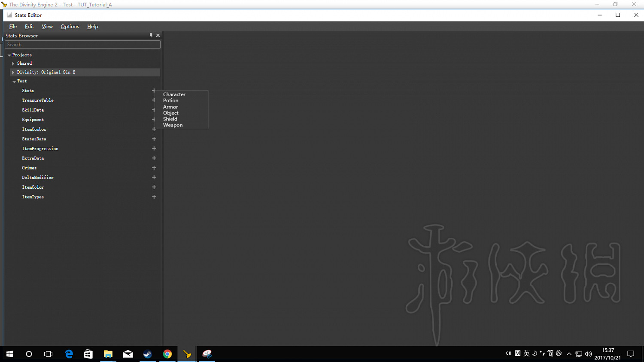Screen dimensions: 644x362
Task: Close the Stats Browser panel
Action: tap(158, 36)
